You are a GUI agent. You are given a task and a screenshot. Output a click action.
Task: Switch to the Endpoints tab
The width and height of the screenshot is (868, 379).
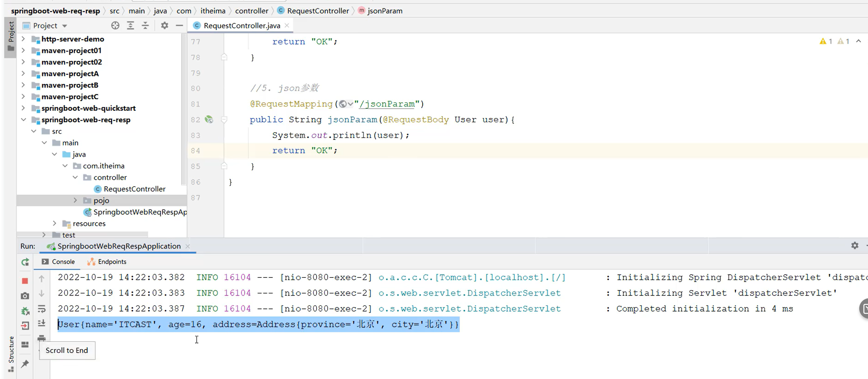[x=112, y=261]
